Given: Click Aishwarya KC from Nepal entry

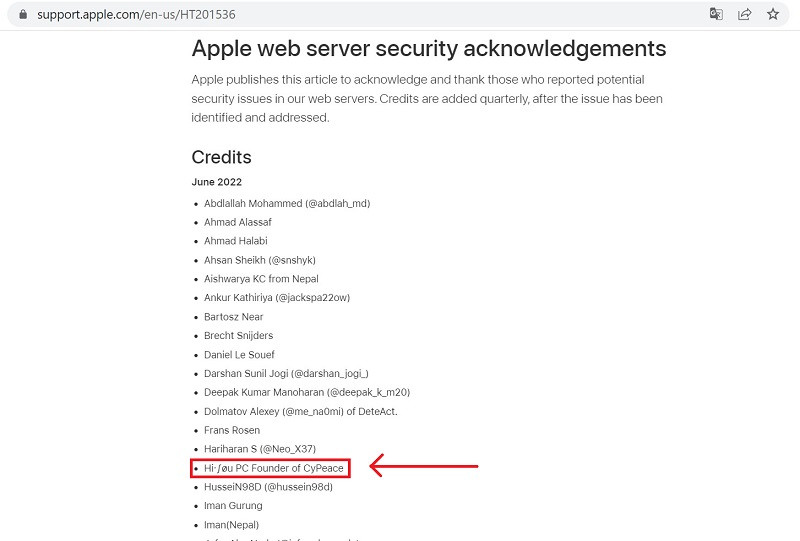Looking at the screenshot, I should point(261,279).
